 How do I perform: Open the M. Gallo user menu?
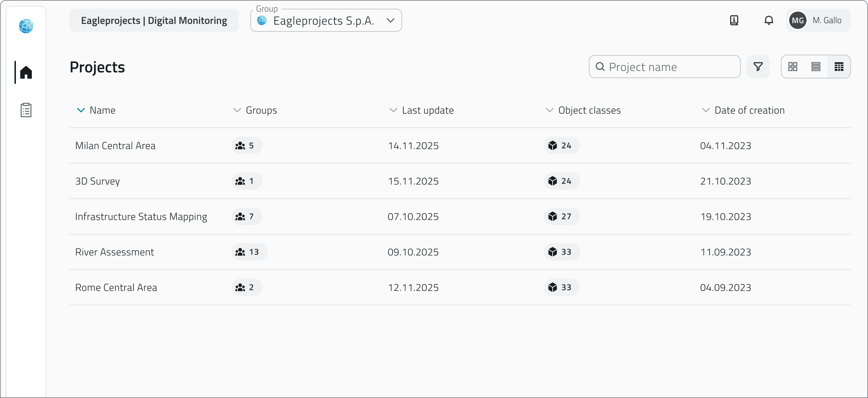818,20
